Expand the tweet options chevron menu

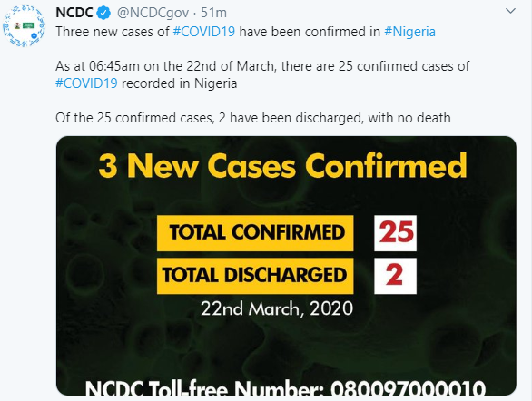(x=510, y=11)
